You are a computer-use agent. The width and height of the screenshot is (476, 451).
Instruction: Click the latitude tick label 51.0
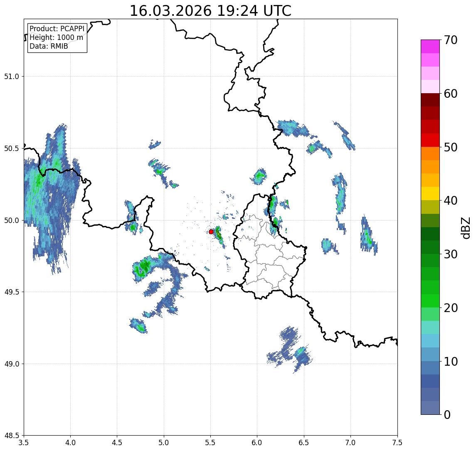[x=12, y=77]
